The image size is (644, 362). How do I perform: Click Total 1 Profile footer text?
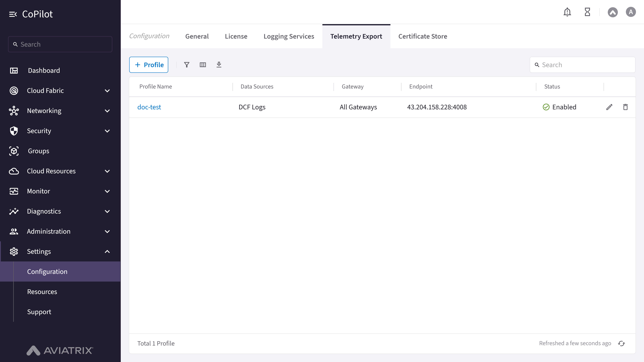[x=156, y=344]
